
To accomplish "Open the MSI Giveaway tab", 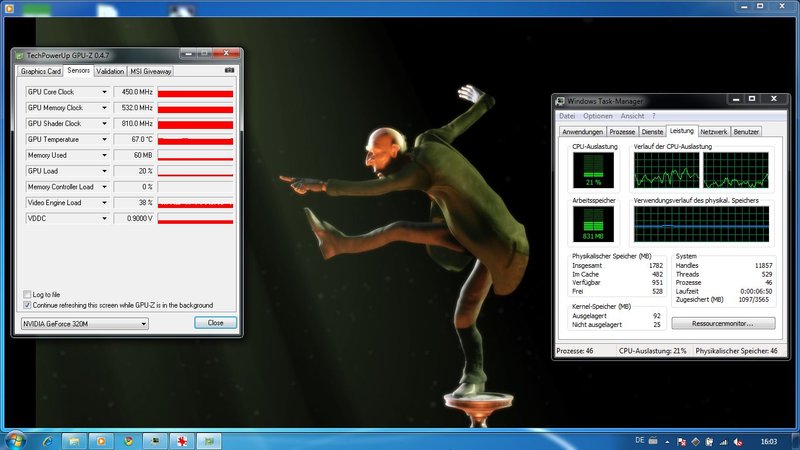I will [x=151, y=71].
